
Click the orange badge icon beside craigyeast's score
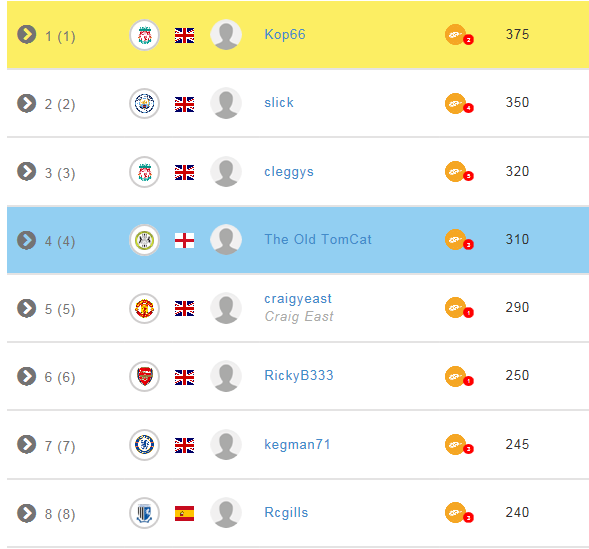(x=459, y=308)
